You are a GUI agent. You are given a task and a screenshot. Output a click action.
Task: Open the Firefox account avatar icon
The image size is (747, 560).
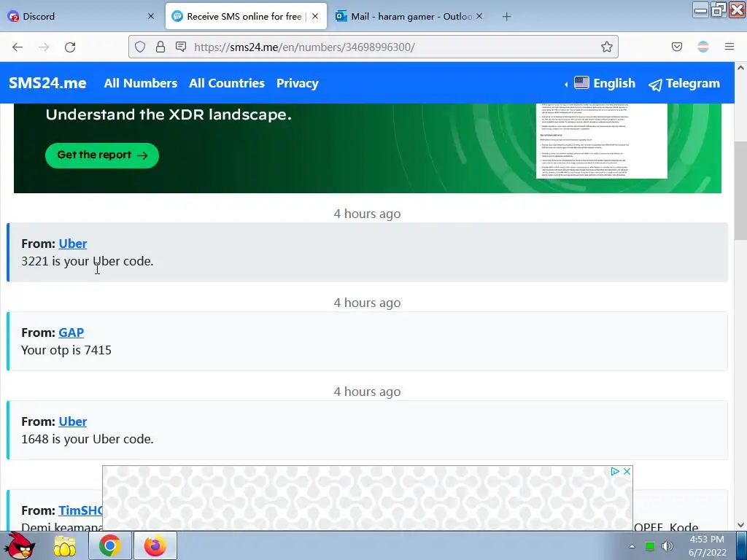pyautogui.click(x=703, y=47)
